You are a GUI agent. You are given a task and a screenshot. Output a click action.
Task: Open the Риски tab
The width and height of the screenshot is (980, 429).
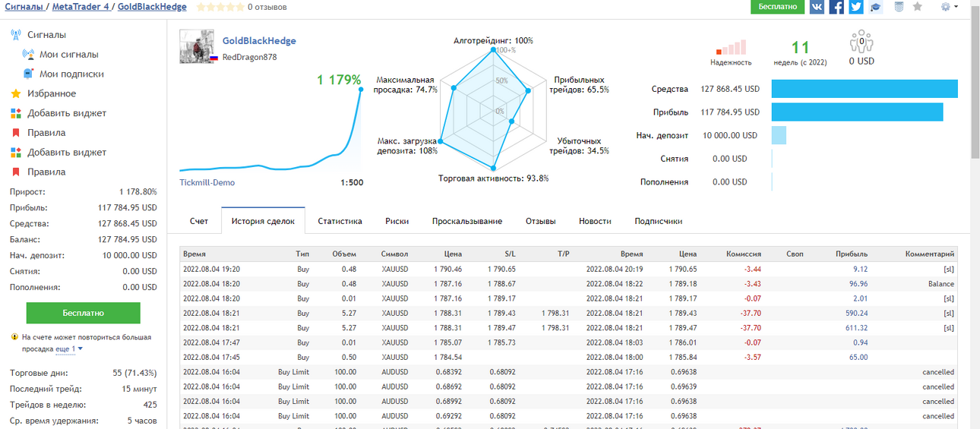pyautogui.click(x=397, y=221)
